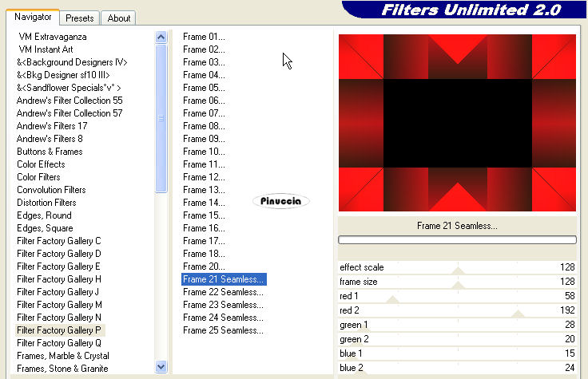Select VM Extravaganza category
The image size is (588, 379).
(53, 37)
